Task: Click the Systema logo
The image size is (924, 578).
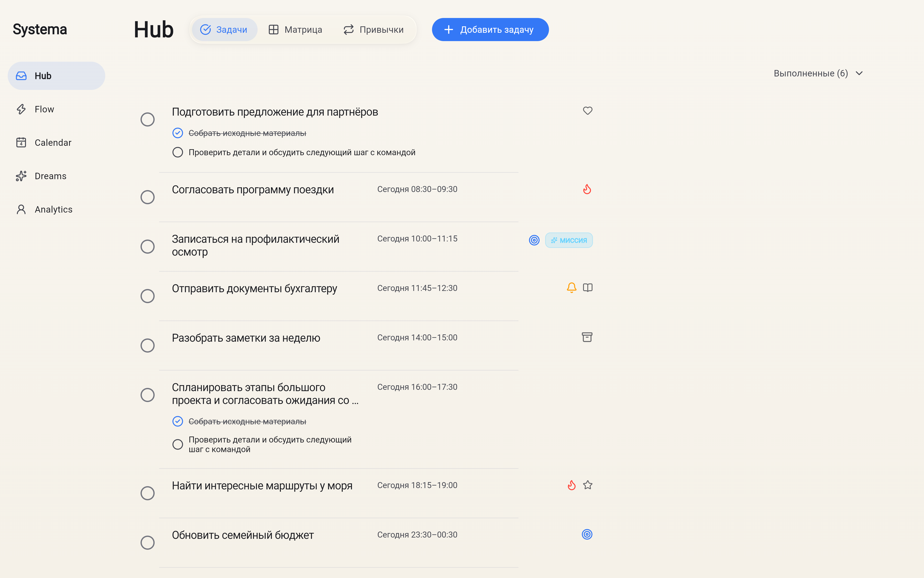Action: point(40,30)
